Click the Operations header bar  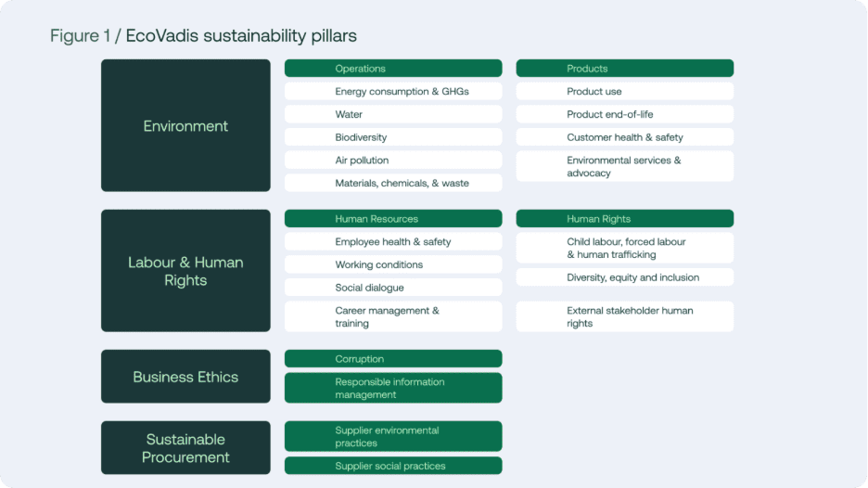point(392,69)
